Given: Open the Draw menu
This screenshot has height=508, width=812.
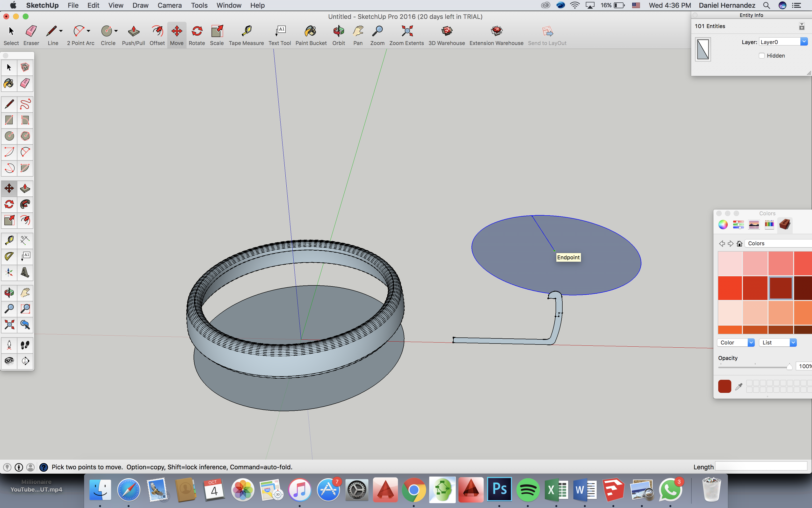Looking at the screenshot, I should [x=140, y=5].
